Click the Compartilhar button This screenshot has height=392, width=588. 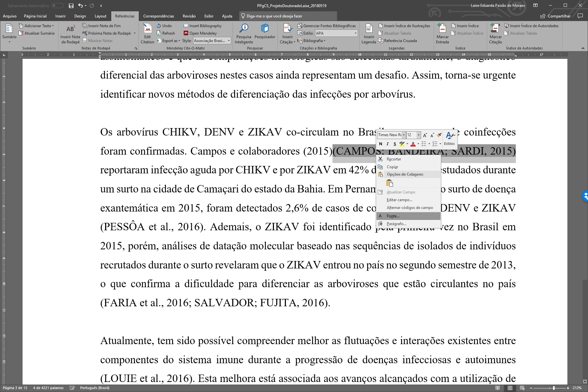(x=556, y=16)
